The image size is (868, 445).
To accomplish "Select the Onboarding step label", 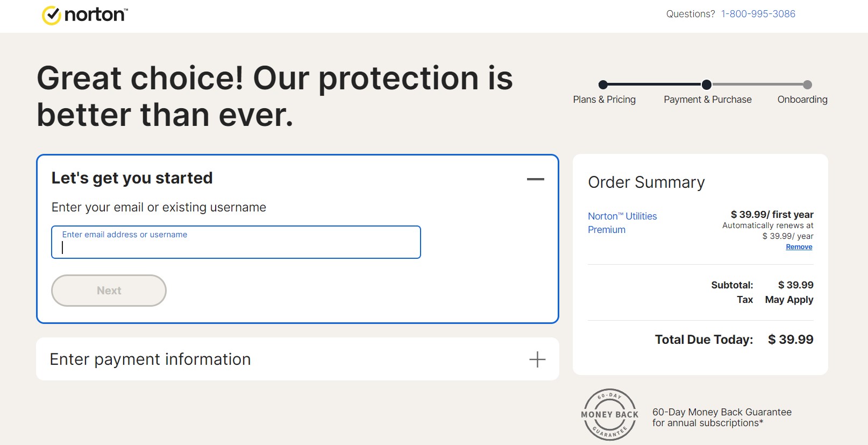I will (x=802, y=100).
